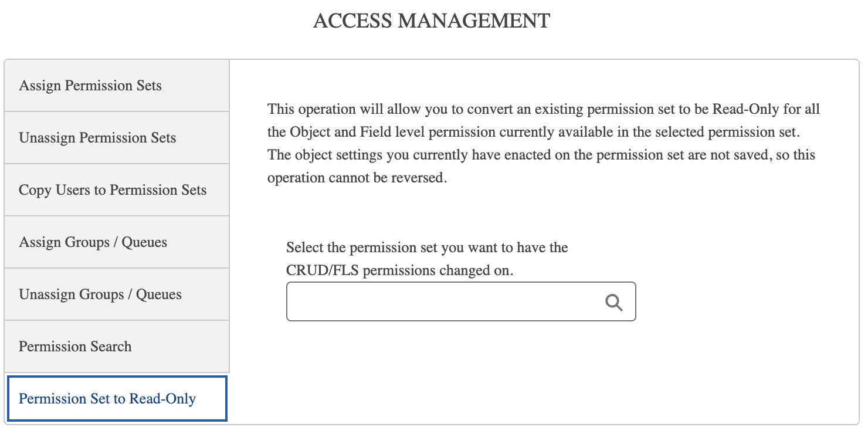
Task: Switch to the Permission Search tab
Action: pos(75,347)
